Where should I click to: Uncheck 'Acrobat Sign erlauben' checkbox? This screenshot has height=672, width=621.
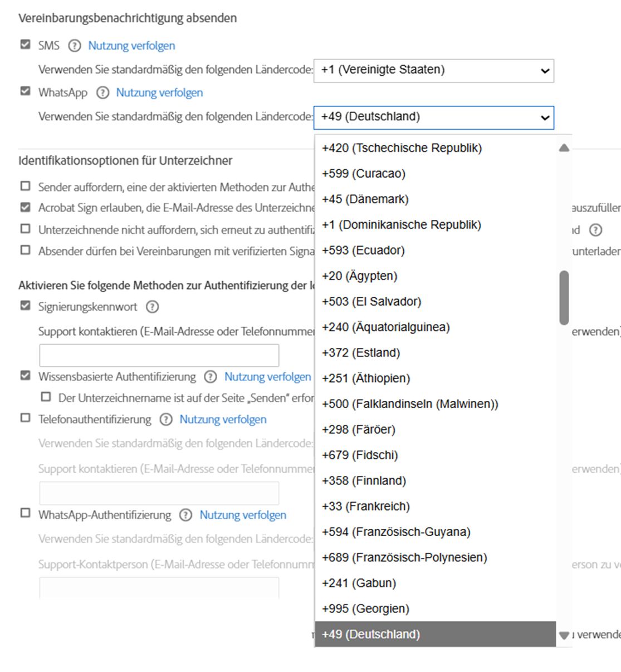pyautogui.click(x=25, y=207)
